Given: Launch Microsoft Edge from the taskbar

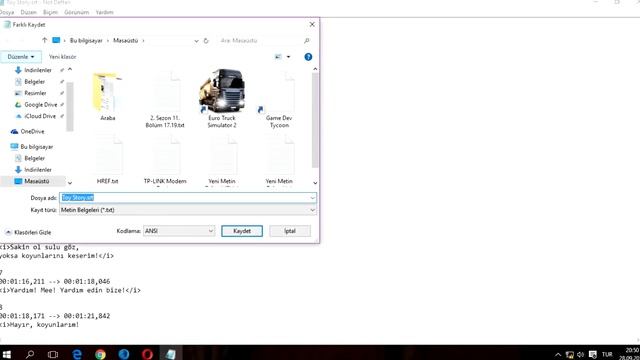Looking at the screenshot, I should click(76, 354).
